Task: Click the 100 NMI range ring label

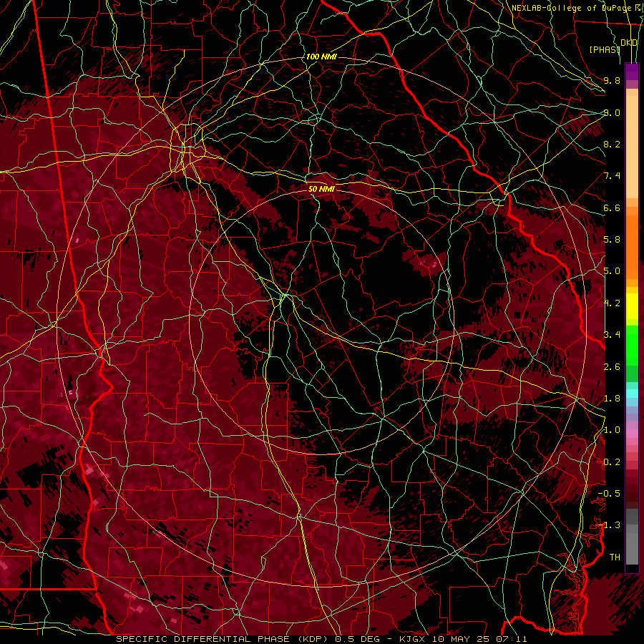Action: (321, 57)
